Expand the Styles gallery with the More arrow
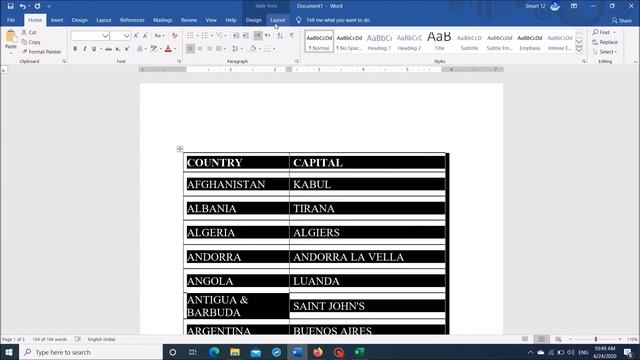The height and width of the screenshot is (360, 640). click(x=579, y=49)
